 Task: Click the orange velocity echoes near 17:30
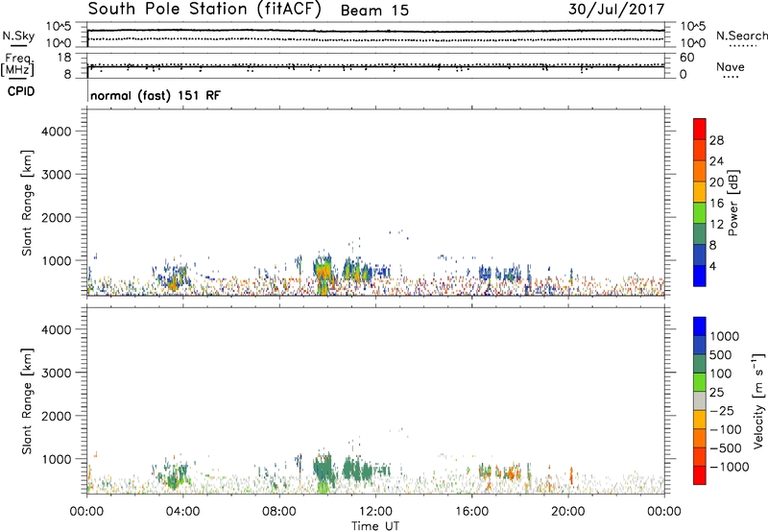(510, 472)
